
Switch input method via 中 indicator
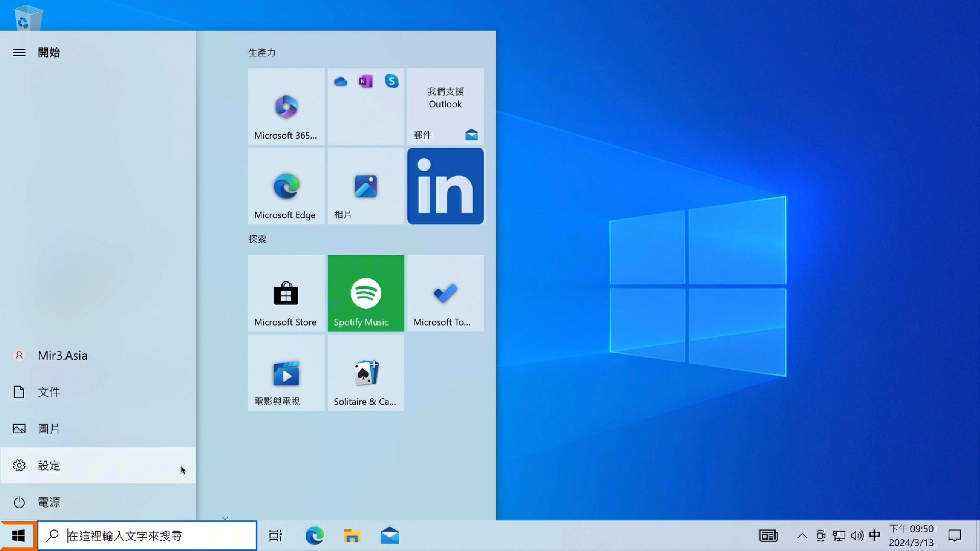coord(875,536)
